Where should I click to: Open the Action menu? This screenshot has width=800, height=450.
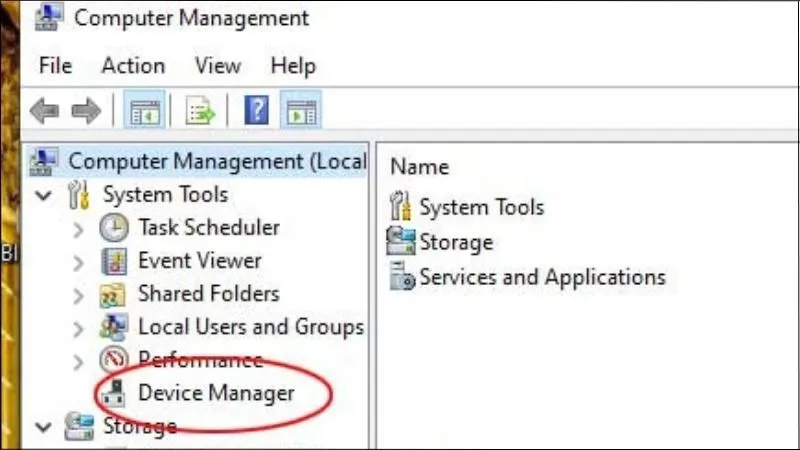(x=133, y=66)
